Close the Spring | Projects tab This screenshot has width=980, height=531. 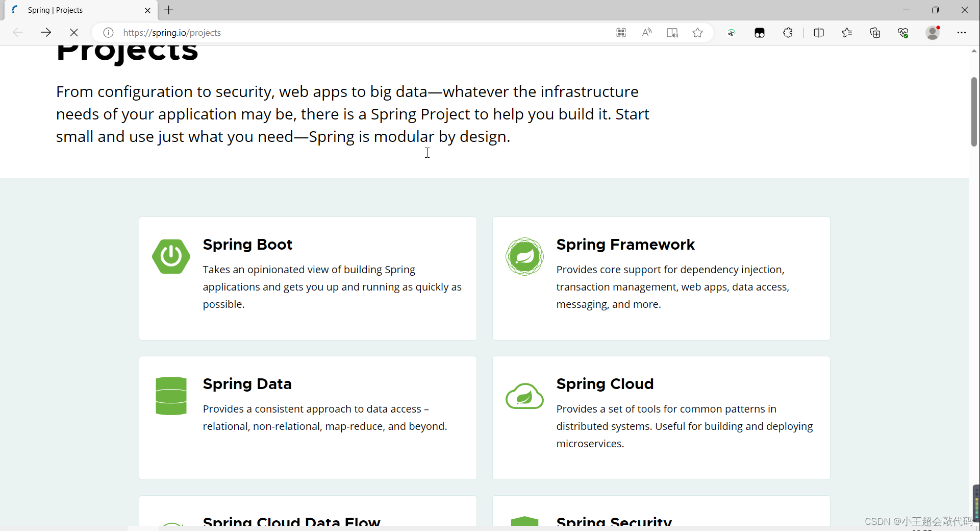pos(147,10)
